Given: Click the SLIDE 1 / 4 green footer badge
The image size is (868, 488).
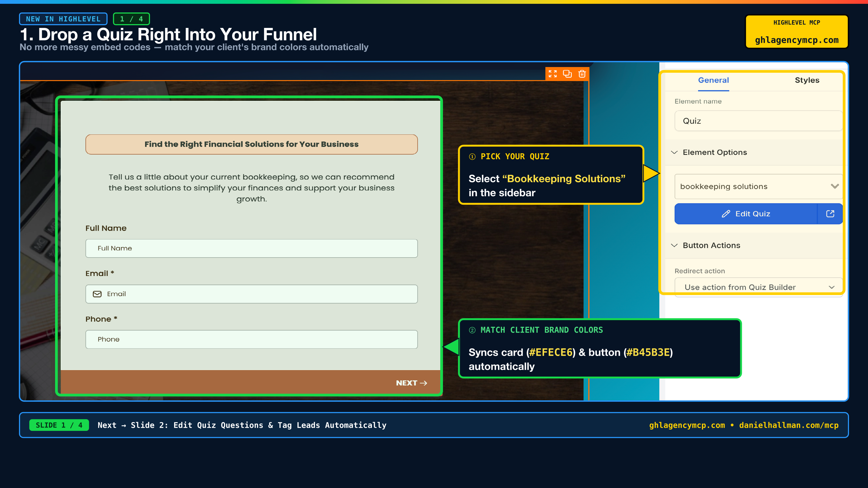Looking at the screenshot, I should click(59, 425).
